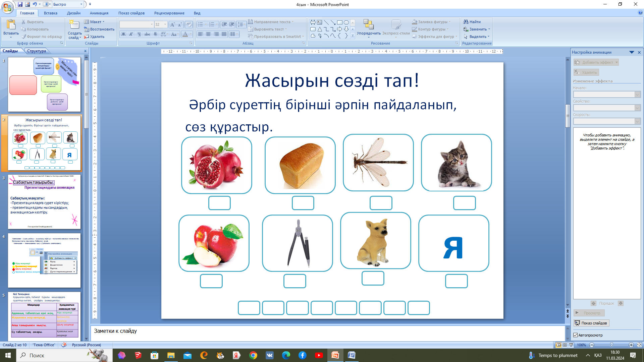Image resolution: width=644 pixels, height=362 pixels.
Task: Click Найти binoculars icon
Action: pyautogui.click(x=466, y=22)
